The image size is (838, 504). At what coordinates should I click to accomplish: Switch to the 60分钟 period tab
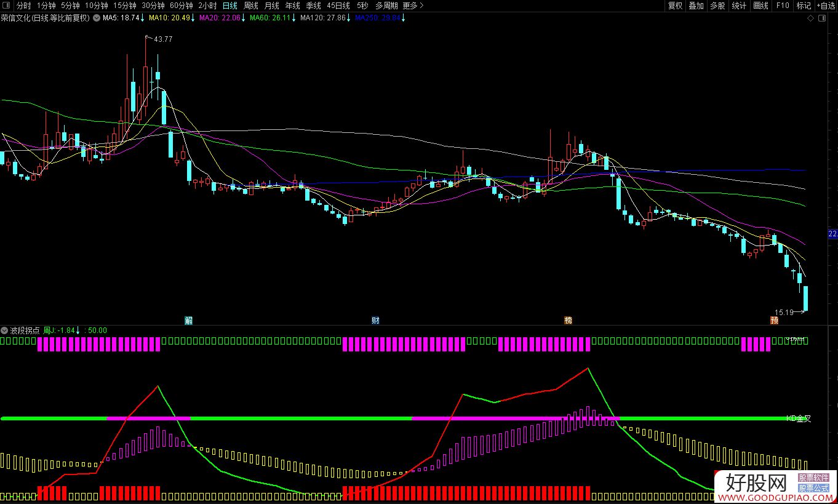182,6
